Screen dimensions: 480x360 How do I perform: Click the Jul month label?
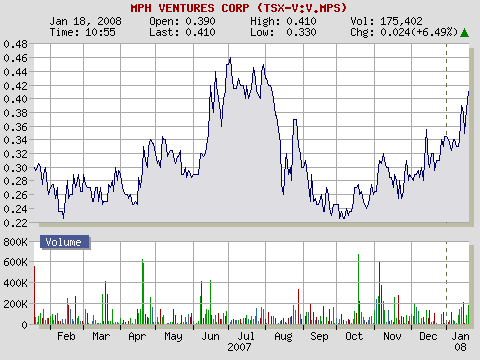tap(246, 336)
